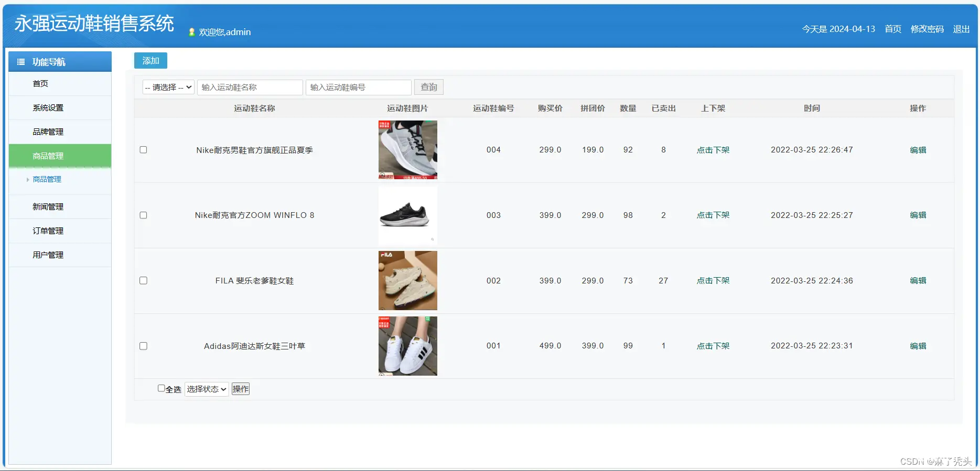Open the 请选择 brand dropdown
This screenshot has width=980, height=471.
168,87
